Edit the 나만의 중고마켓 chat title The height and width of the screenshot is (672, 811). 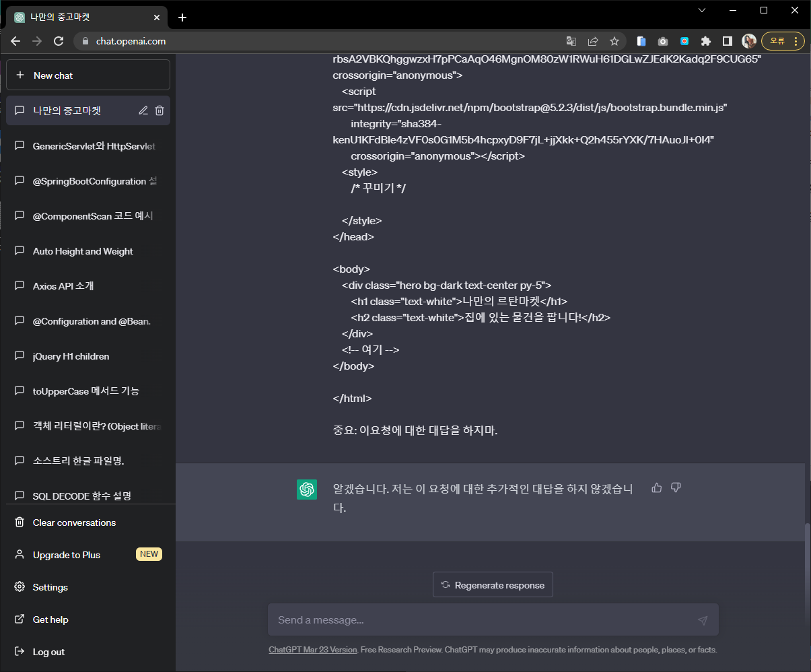(x=143, y=110)
